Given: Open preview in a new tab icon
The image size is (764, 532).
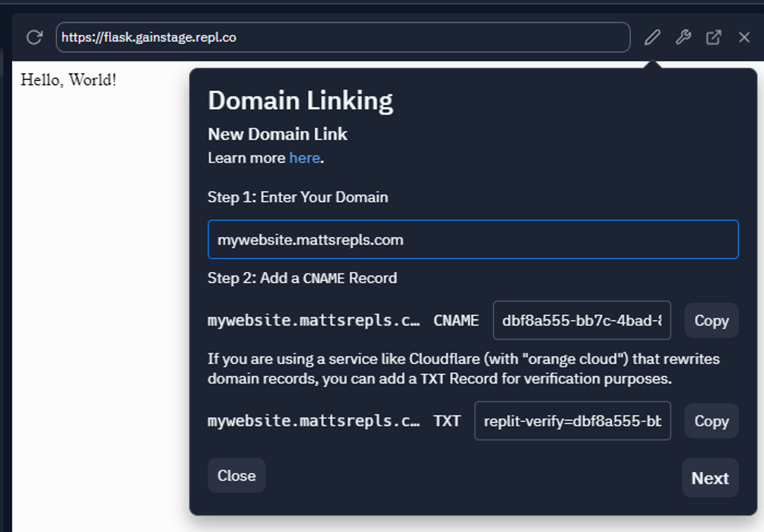Looking at the screenshot, I should tap(713, 37).
